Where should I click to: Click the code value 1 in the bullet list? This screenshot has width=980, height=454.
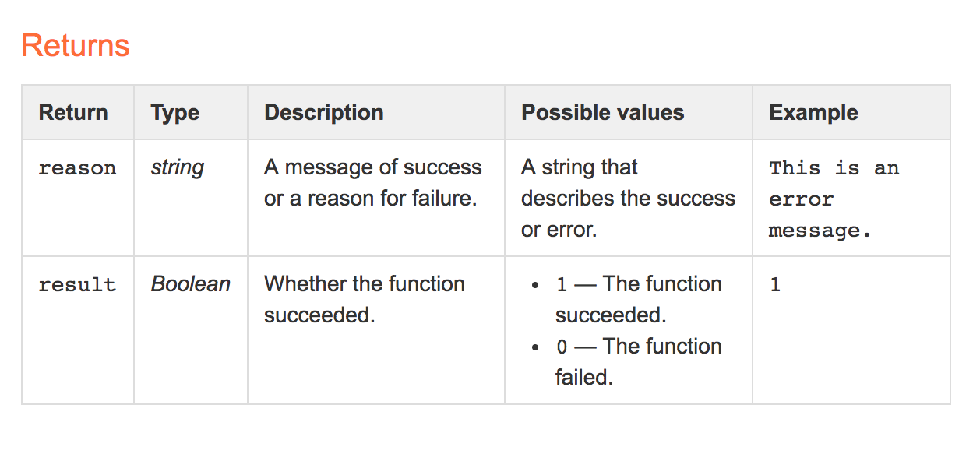click(x=562, y=285)
